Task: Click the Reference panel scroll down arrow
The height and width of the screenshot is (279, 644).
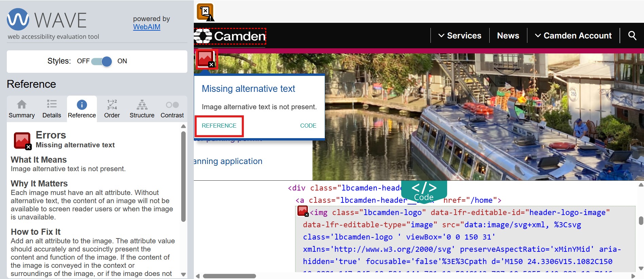Action: tap(184, 274)
